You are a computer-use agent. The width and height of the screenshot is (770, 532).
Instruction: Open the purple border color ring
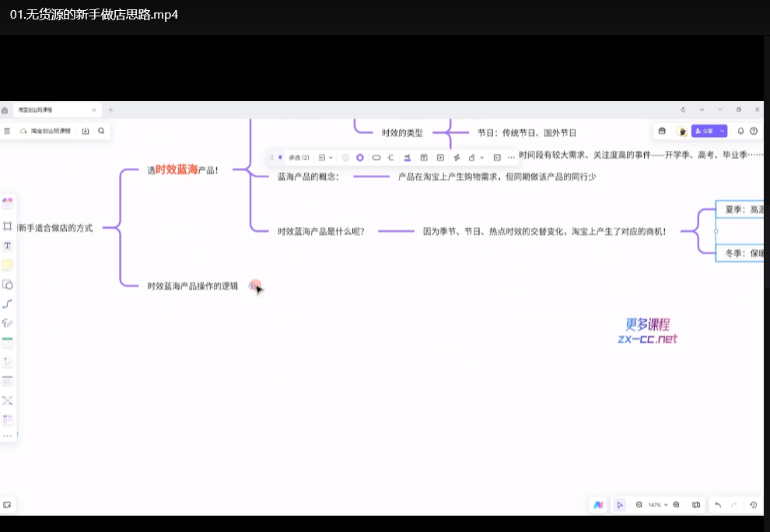(360, 158)
